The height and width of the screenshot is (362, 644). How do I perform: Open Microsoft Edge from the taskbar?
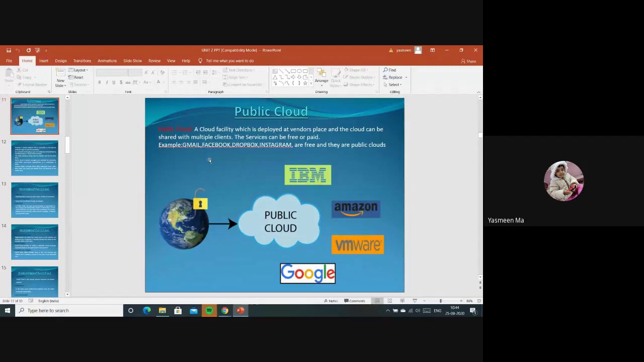tap(146, 311)
